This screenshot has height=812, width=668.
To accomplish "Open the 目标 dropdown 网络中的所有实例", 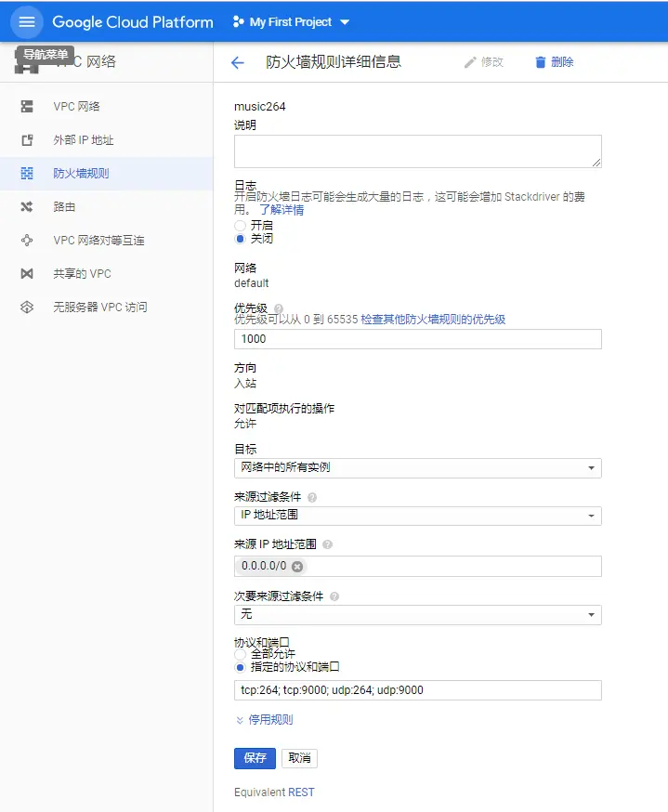I will point(418,468).
